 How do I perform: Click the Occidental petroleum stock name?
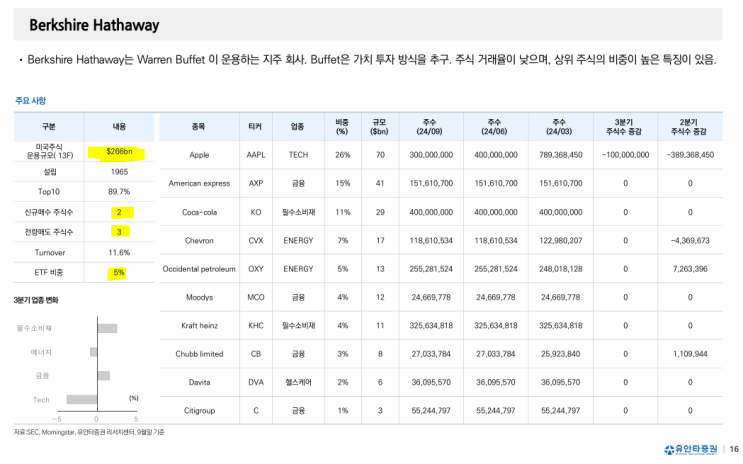pyautogui.click(x=197, y=269)
